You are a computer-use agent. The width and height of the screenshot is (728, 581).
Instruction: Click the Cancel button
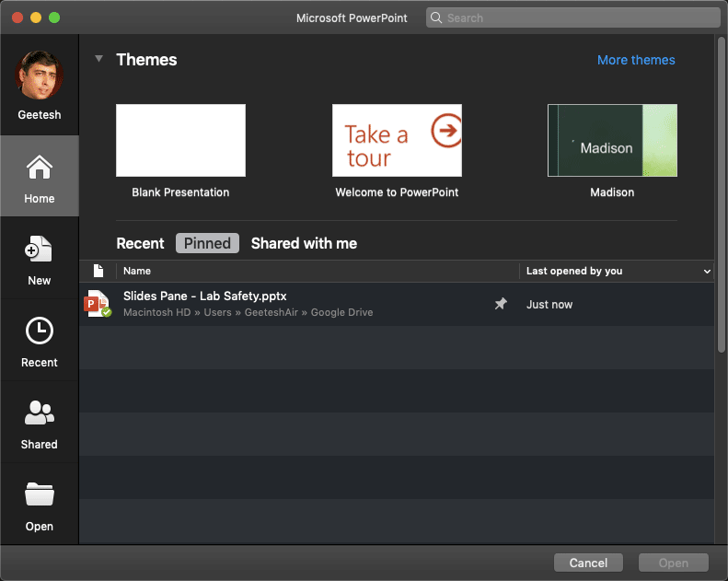point(588,563)
